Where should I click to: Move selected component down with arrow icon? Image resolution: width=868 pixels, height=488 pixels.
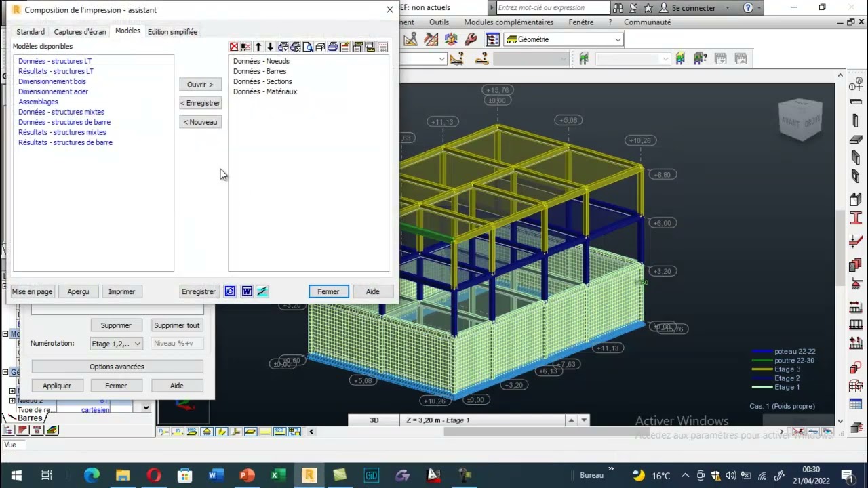(x=271, y=47)
